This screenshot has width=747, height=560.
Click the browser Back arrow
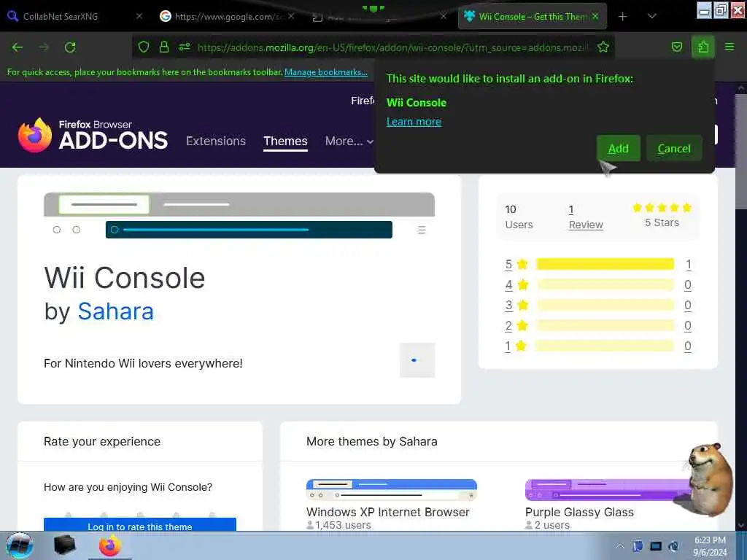pyautogui.click(x=18, y=47)
